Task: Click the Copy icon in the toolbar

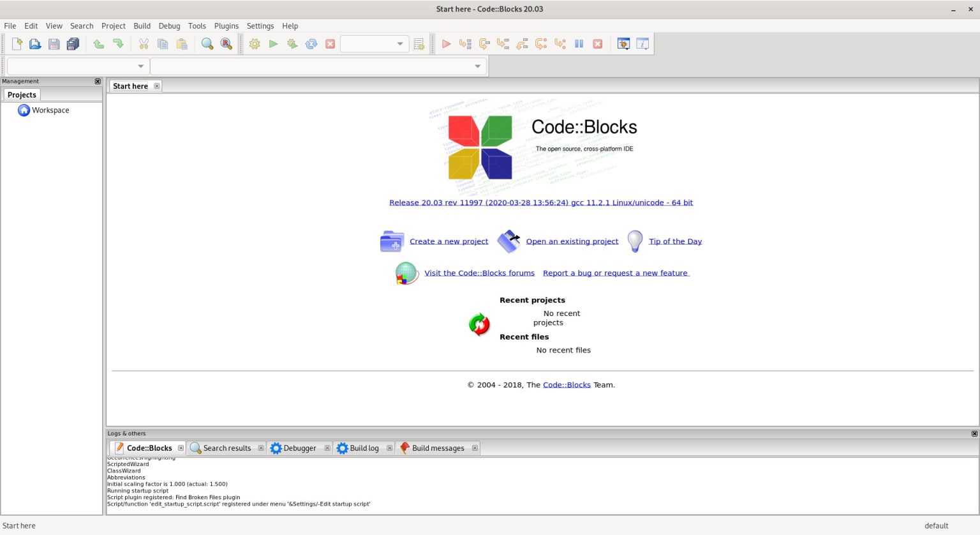Action: 163,44
